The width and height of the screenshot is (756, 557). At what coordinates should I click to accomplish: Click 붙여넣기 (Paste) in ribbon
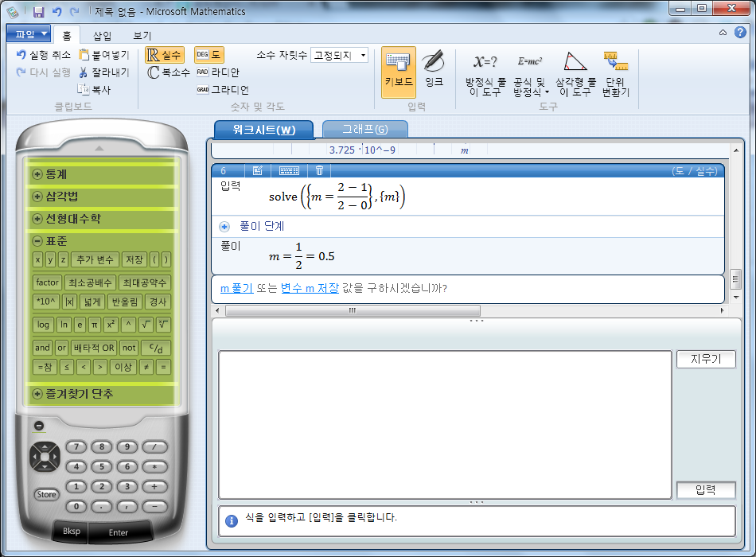click(x=104, y=55)
